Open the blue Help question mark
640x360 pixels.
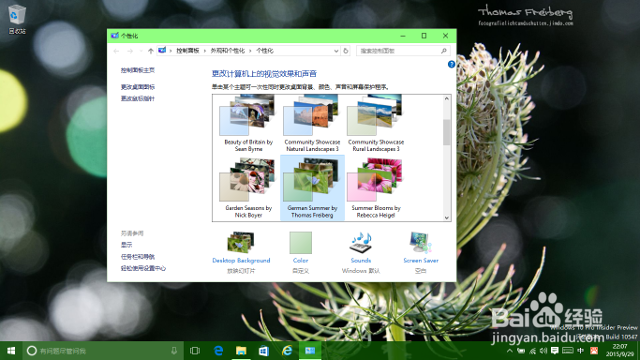pos(451,64)
